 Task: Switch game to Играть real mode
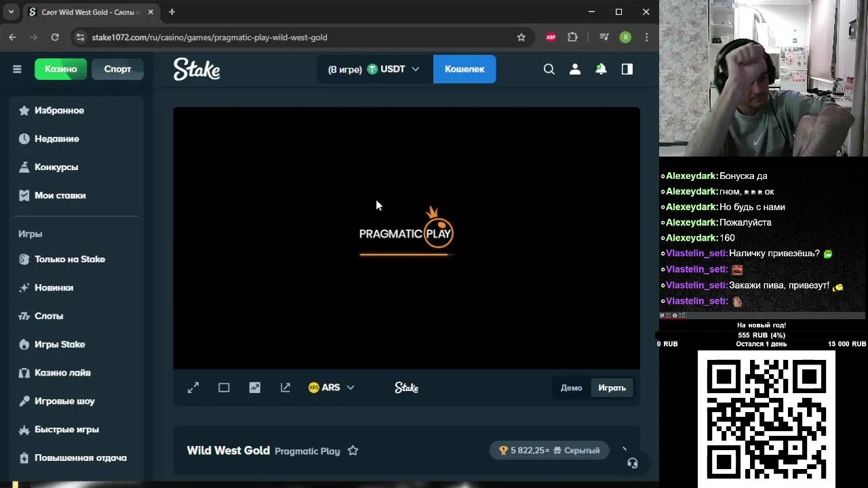pos(612,388)
